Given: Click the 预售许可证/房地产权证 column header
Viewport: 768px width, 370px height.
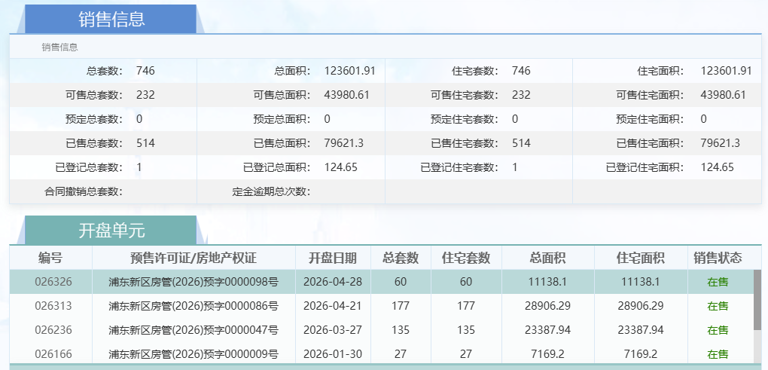Looking at the screenshot, I should pyautogui.click(x=193, y=257).
